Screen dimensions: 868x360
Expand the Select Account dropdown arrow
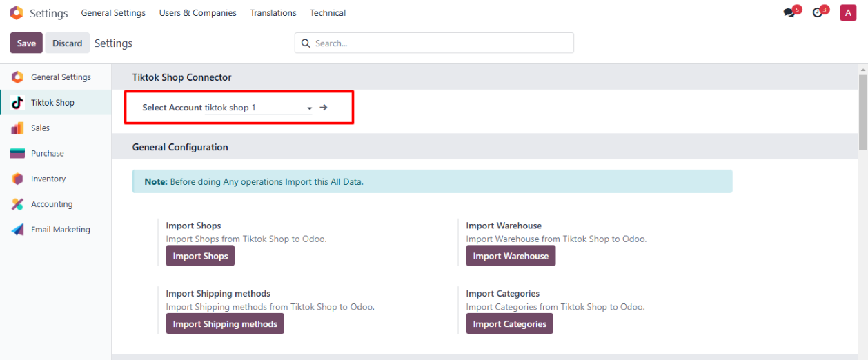310,108
